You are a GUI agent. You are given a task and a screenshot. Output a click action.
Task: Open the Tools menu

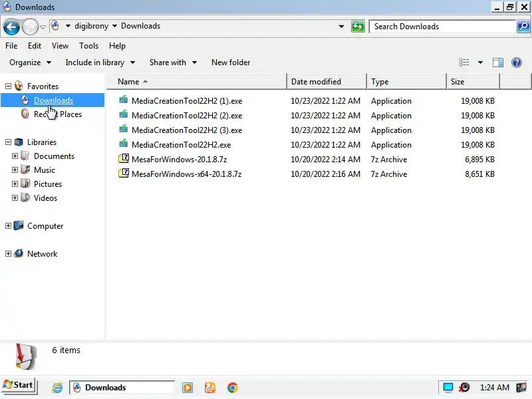88,46
